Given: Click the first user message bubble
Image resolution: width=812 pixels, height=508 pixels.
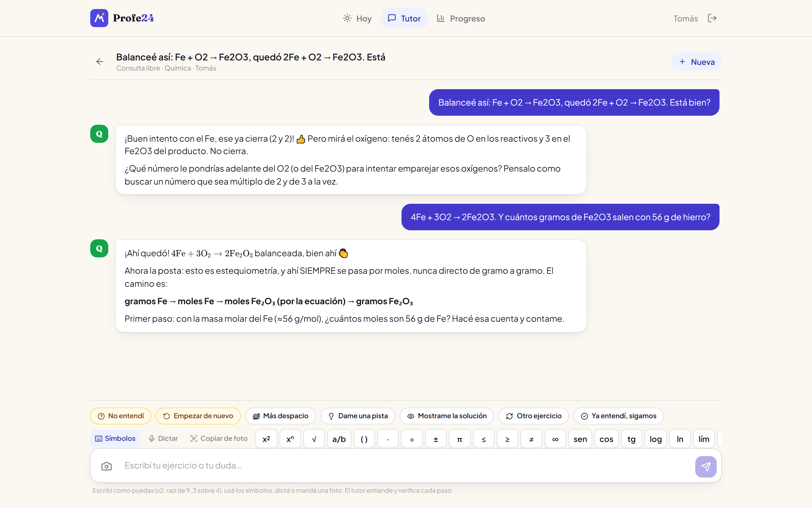Looking at the screenshot, I should click(x=574, y=102).
